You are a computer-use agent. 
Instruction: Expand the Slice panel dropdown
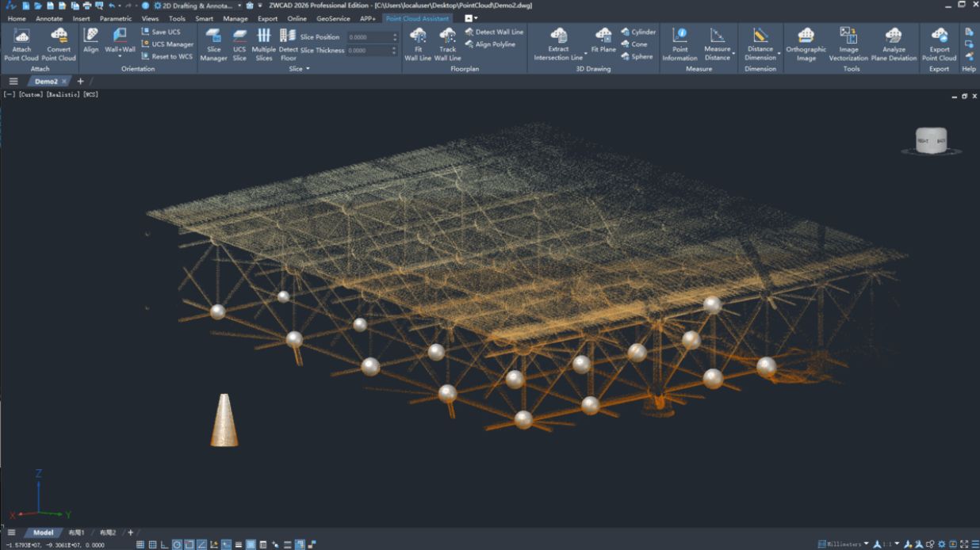(308, 69)
